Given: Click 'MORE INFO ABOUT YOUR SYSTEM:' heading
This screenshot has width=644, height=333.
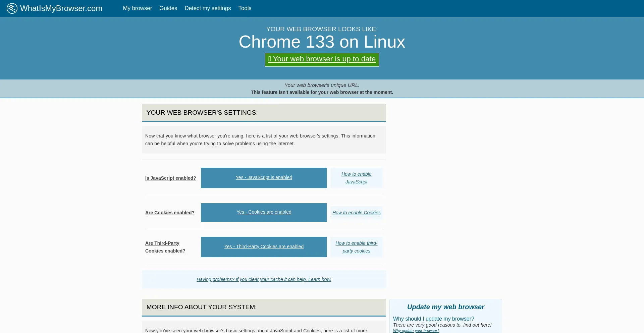Looking at the screenshot, I should click(201, 307).
